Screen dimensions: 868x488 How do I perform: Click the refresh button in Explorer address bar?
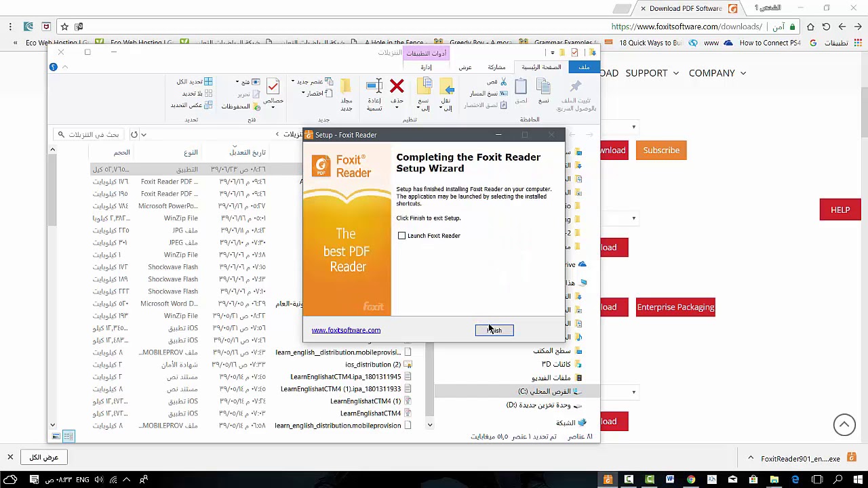134,135
